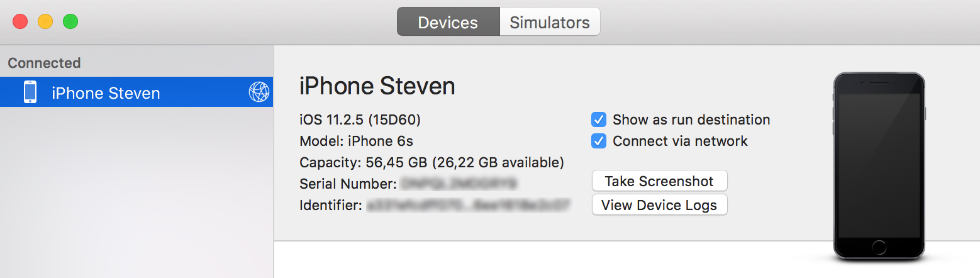Uncheck Connect via network
Image resolution: width=980 pixels, height=278 pixels.
599,141
